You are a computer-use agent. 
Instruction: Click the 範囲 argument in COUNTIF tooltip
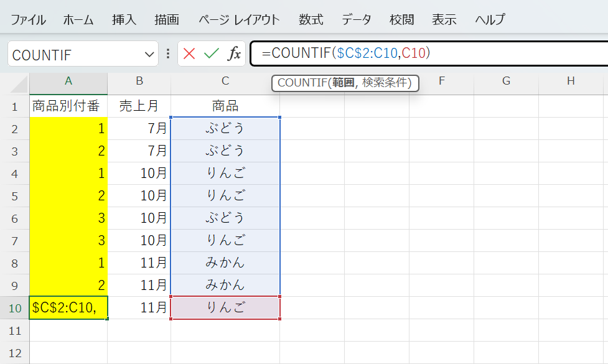pyautogui.click(x=343, y=83)
